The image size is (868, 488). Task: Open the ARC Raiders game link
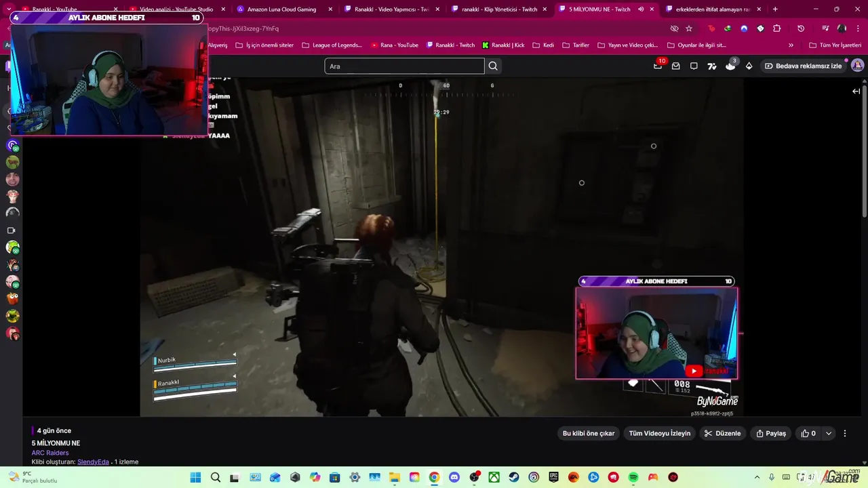coord(50,453)
